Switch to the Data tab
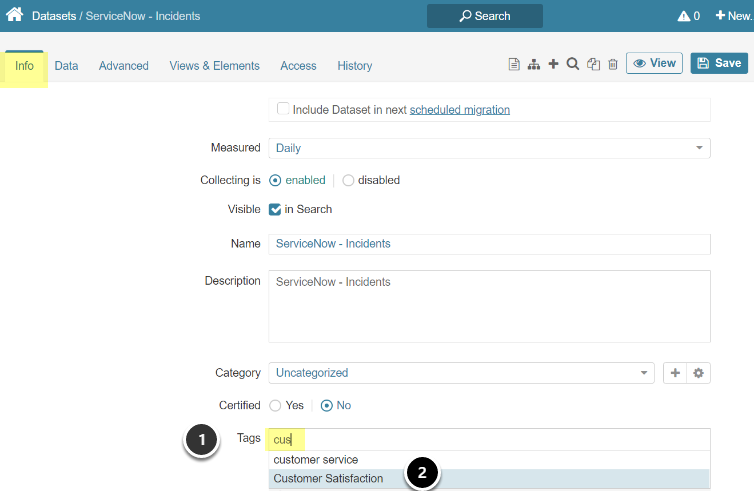 point(66,66)
